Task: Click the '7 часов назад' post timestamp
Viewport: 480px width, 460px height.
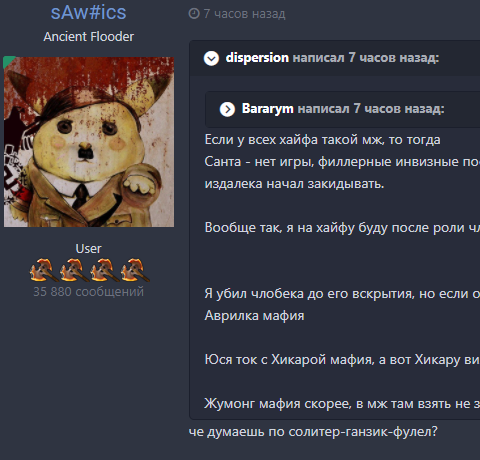Action: [x=244, y=14]
